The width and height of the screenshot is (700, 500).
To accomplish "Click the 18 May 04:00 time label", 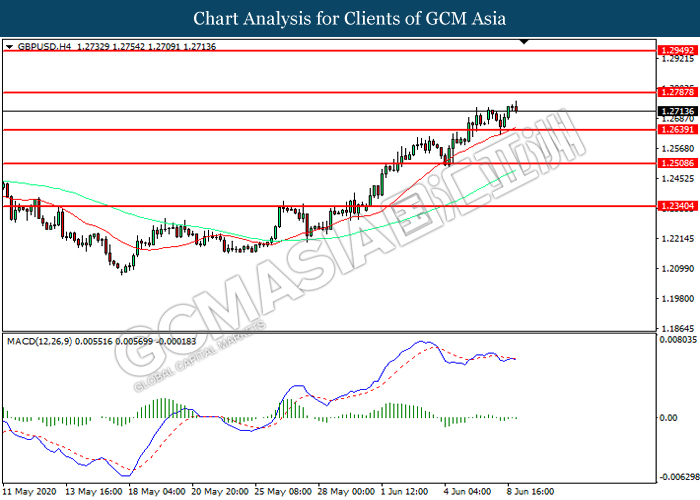I will point(157,492).
